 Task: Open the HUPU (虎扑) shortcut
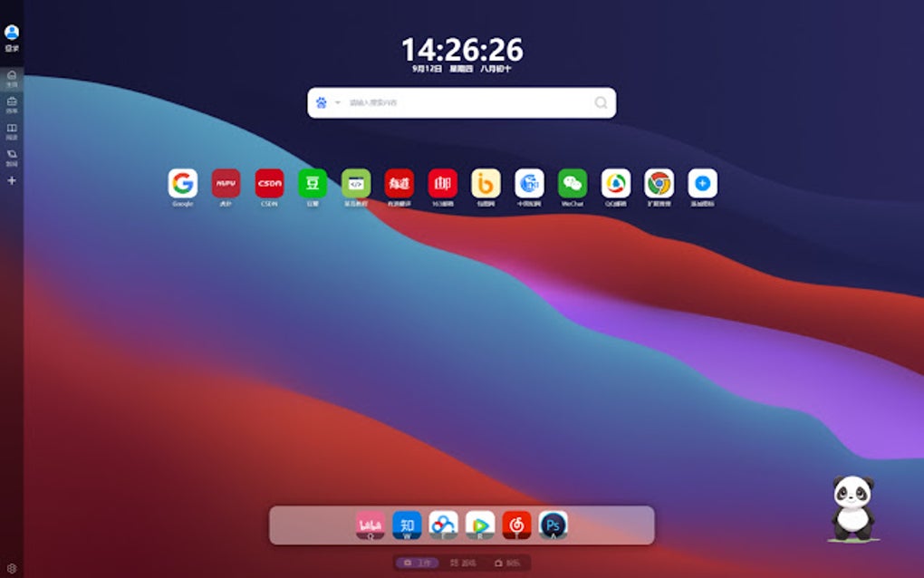226,186
